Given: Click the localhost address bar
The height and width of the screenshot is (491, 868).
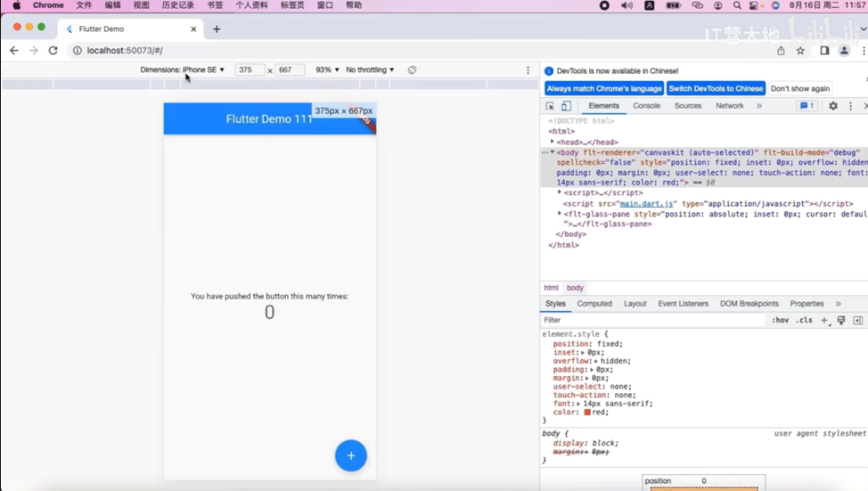Looking at the screenshot, I should click(421, 51).
